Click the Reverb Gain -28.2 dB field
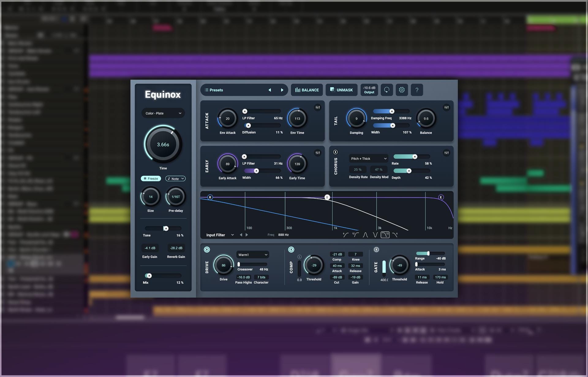The image size is (588, 377). [176, 248]
